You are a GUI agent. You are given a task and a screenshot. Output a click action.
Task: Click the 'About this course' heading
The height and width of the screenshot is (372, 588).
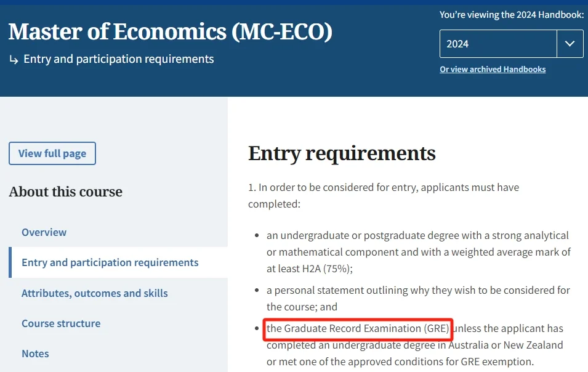pyautogui.click(x=65, y=192)
